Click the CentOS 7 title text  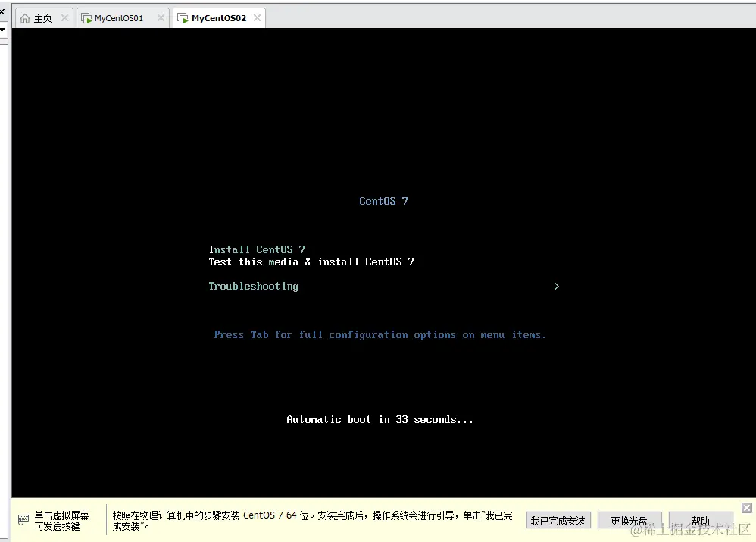click(x=383, y=201)
